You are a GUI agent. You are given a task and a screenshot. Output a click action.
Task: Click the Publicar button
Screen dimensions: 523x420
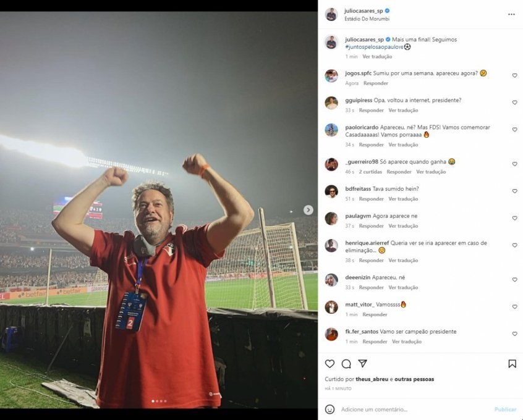pos(505,409)
